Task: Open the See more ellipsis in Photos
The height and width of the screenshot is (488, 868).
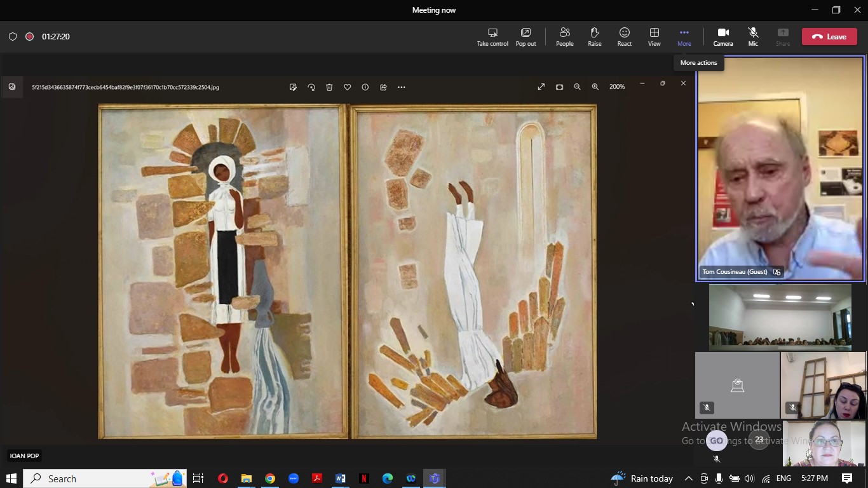Action: (402, 87)
